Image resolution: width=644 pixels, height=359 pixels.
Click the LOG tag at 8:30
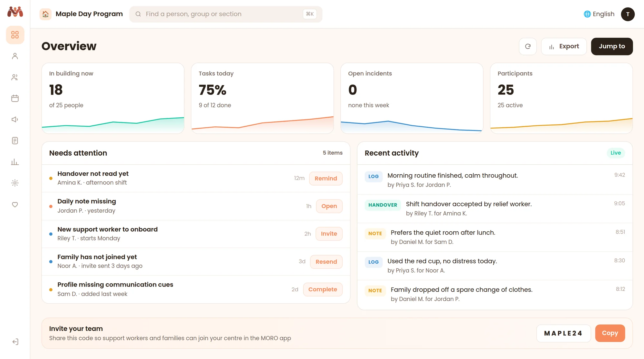click(x=374, y=262)
